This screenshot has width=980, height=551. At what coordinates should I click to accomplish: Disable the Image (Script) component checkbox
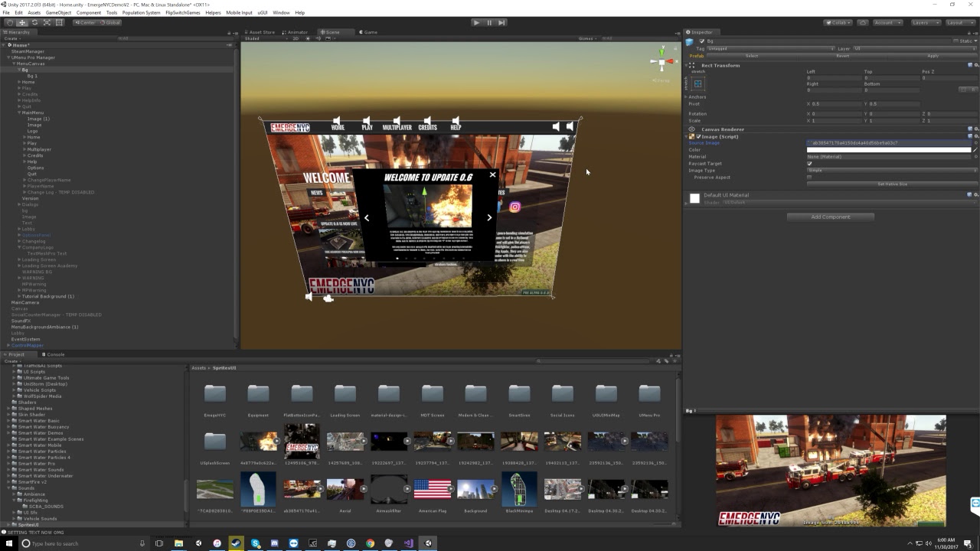[x=698, y=136]
